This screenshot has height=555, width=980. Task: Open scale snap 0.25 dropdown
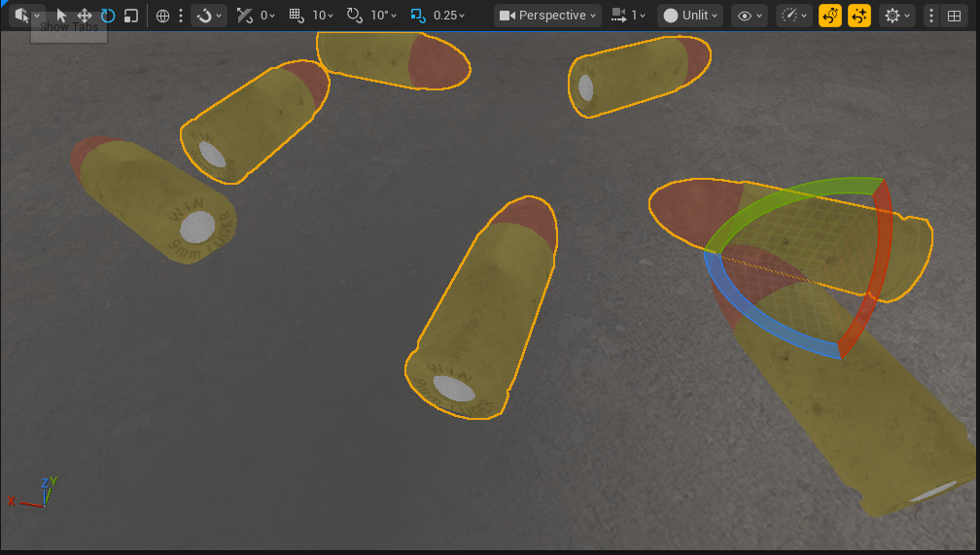[449, 15]
